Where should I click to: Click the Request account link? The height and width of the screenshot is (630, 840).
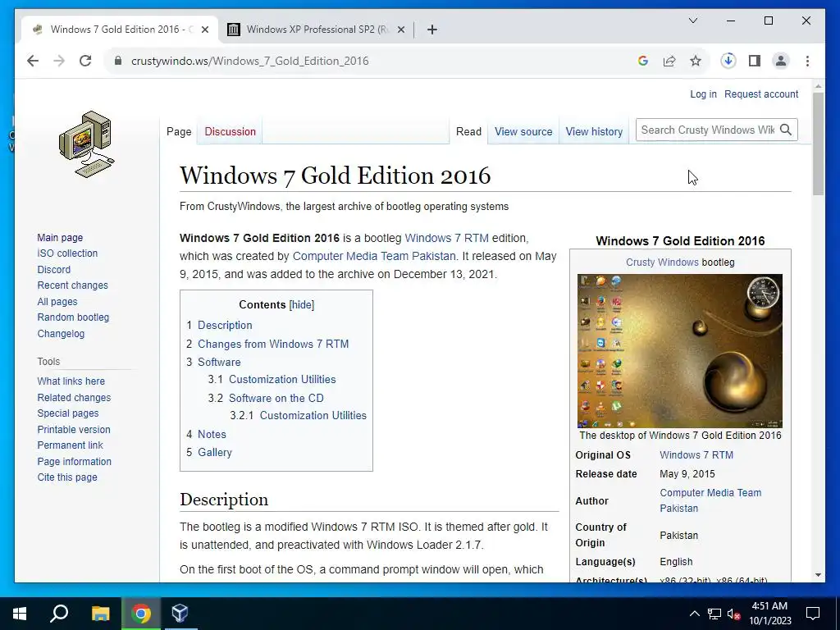pyautogui.click(x=761, y=94)
